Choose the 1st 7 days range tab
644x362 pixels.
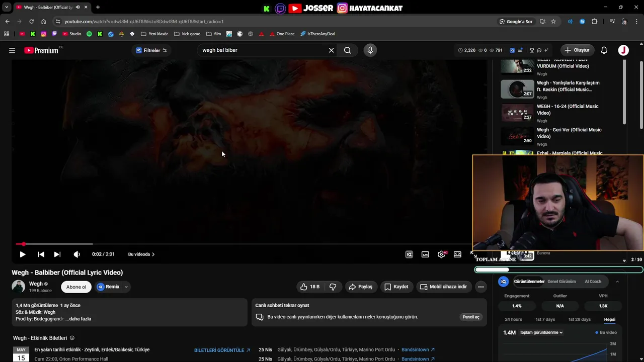[545, 319]
